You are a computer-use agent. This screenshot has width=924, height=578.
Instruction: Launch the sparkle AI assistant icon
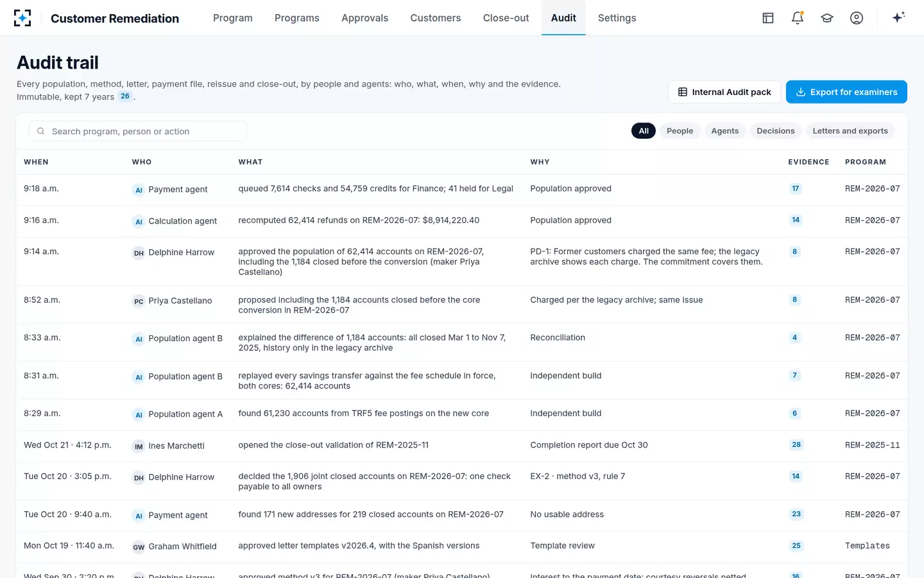(x=898, y=17)
